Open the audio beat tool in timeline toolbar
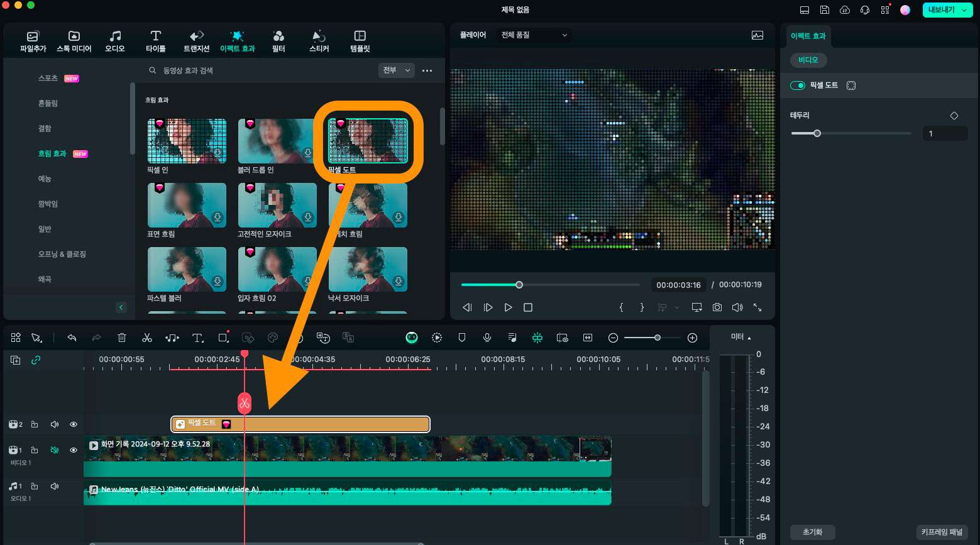The width and height of the screenshot is (980, 545). [172, 338]
